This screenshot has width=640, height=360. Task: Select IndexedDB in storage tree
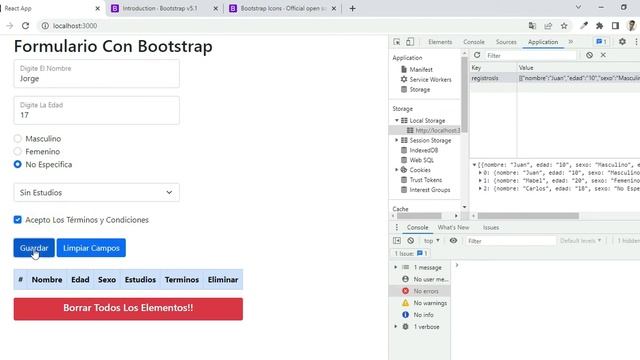(x=424, y=150)
